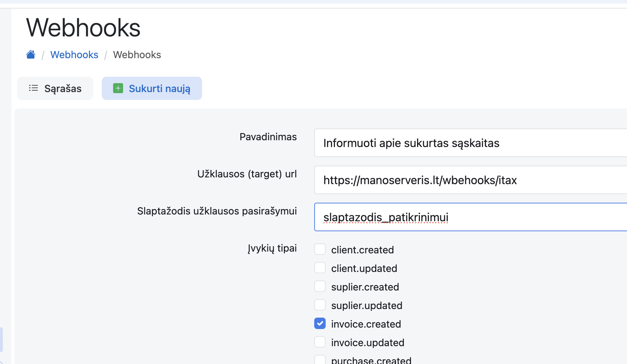Toggle the suplier.updated checkbox
The height and width of the screenshot is (364, 627).
[x=320, y=305]
